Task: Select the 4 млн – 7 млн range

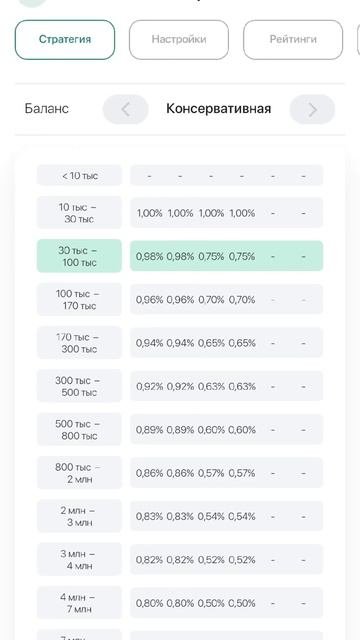Action: [79, 603]
